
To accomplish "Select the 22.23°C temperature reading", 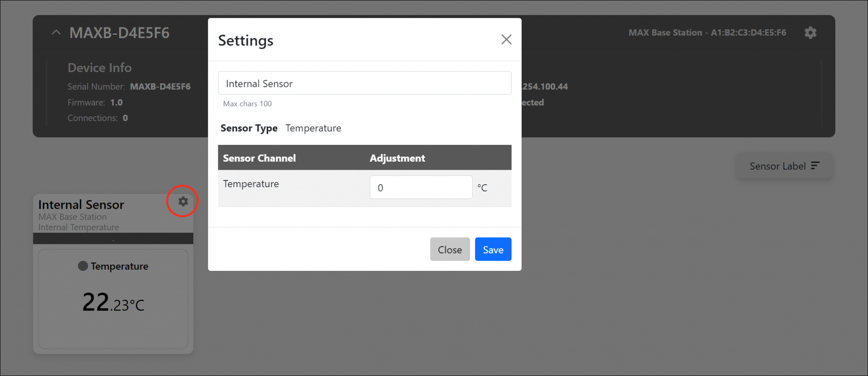I will [113, 302].
